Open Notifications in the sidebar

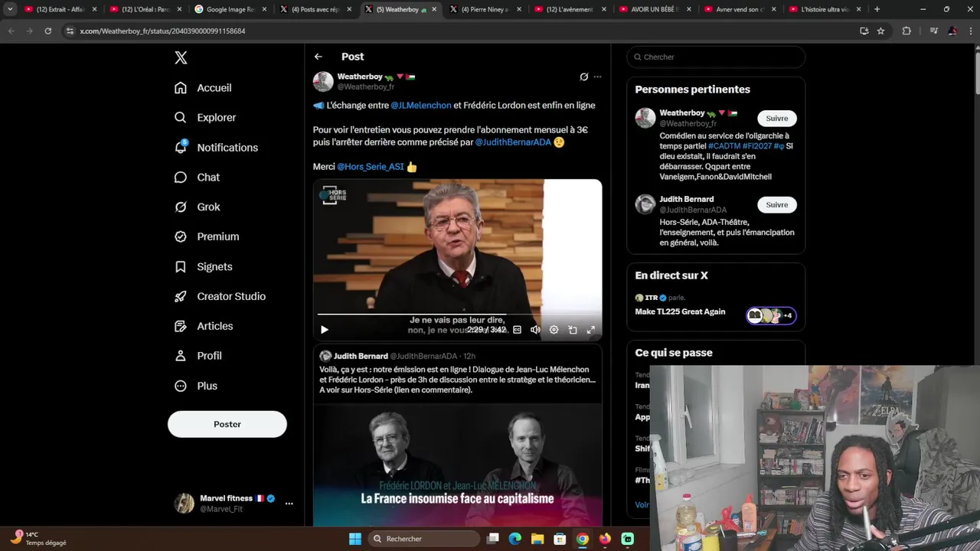216,148
